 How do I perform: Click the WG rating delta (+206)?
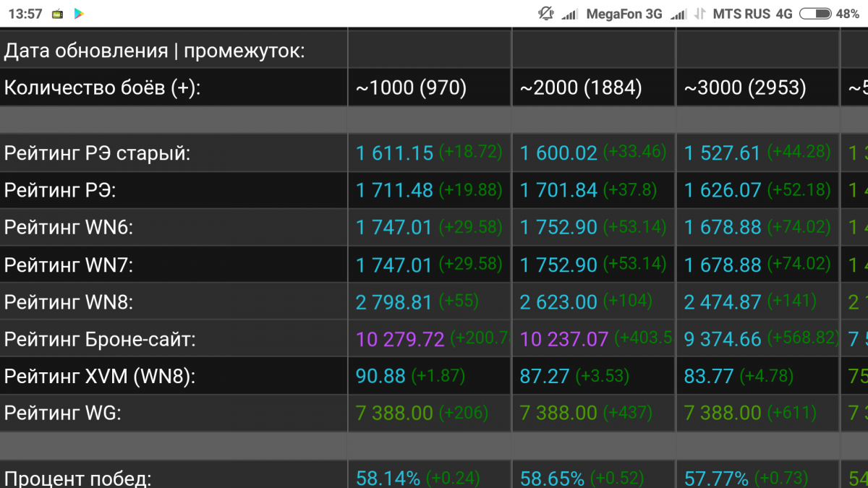pos(464,414)
